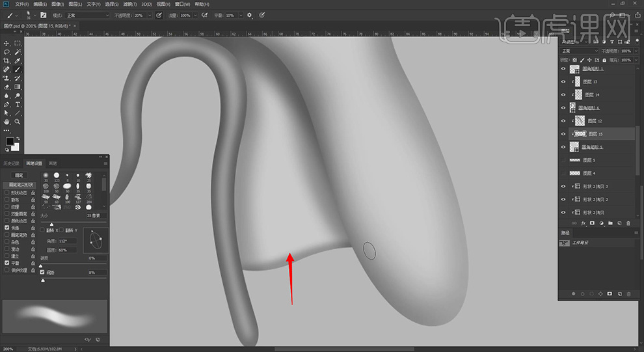Hide layer 图层 13
The width and height of the screenshot is (644, 352).
[563, 82]
